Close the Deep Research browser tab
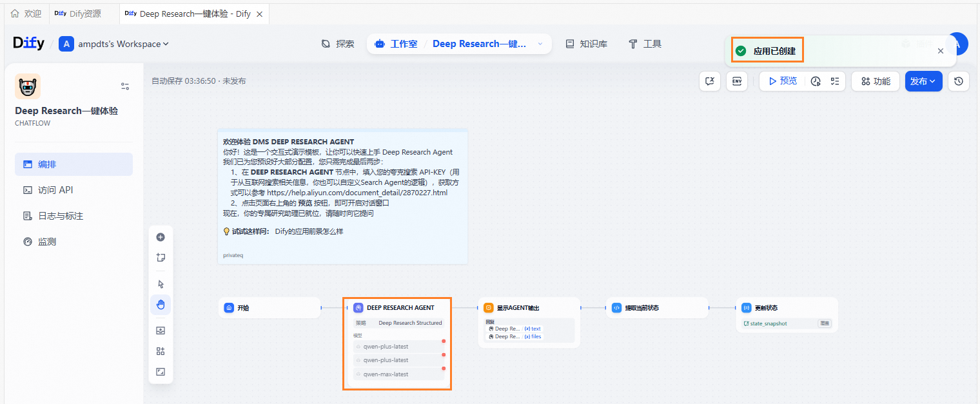The width and height of the screenshot is (980, 404). coord(259,14)
